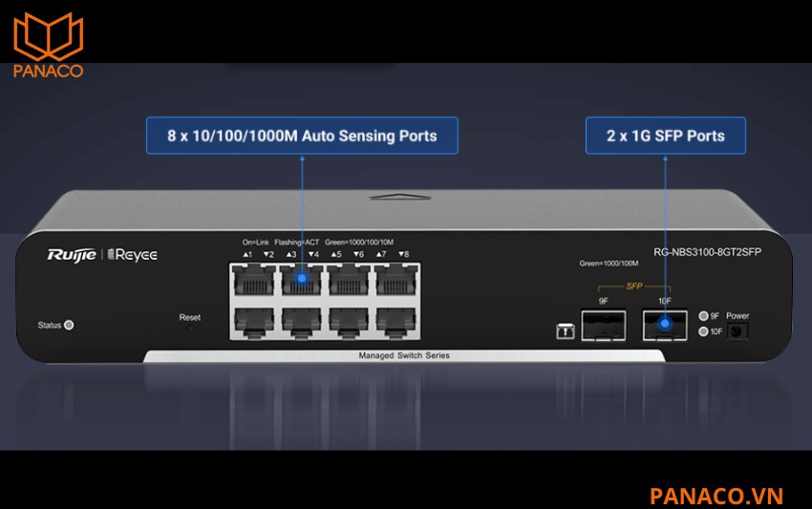Click the PANACO.VN watermark link
This screenshot has height=509, width=812.
coord(716,496)
